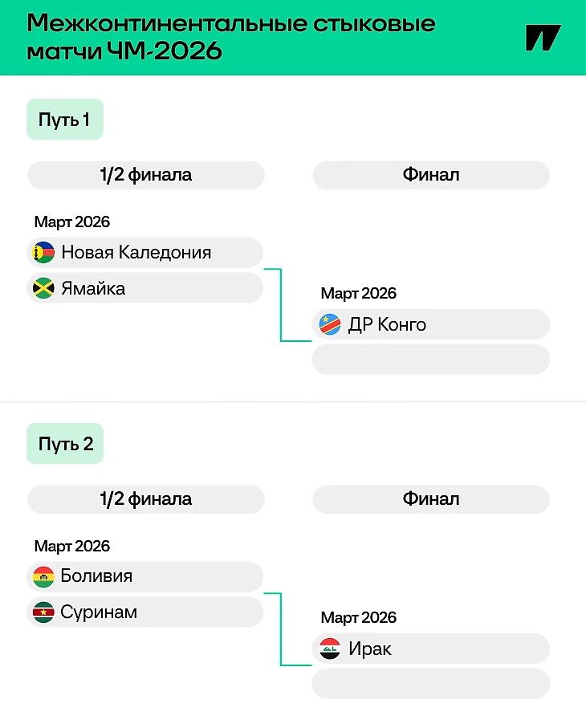Viewport: 586px width, 728px height.
Task: Click the Bolivia flag icon
Action: click(43, 576)
